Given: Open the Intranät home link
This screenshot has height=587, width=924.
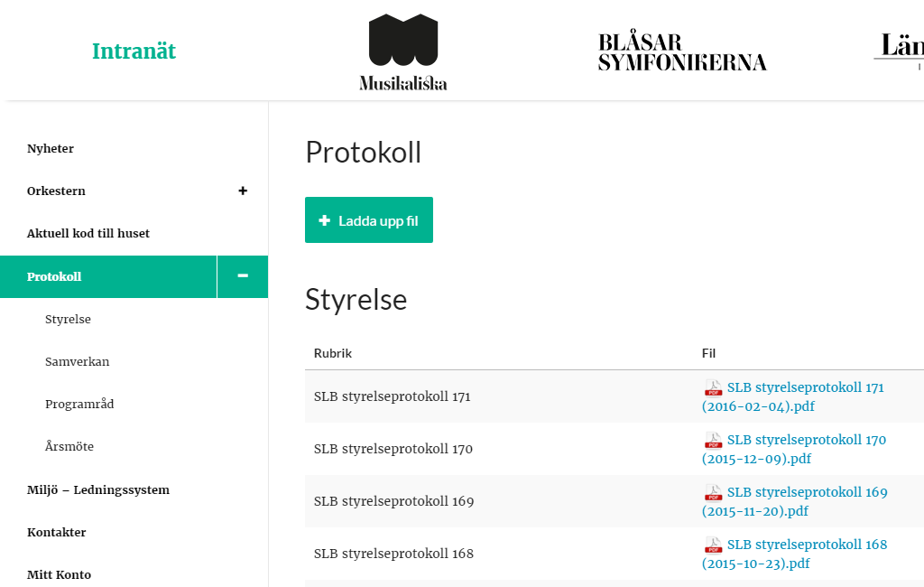Looking at the screenshot, I should [134, 51].
